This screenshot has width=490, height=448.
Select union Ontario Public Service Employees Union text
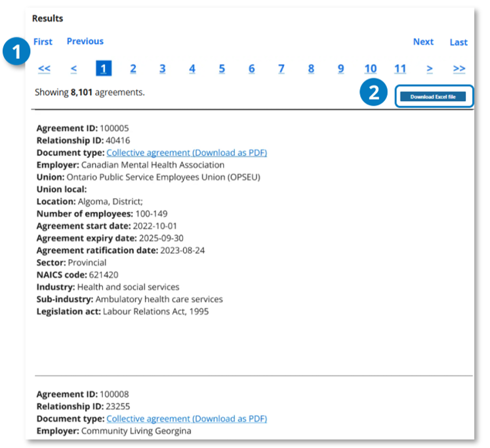point(163,177)
